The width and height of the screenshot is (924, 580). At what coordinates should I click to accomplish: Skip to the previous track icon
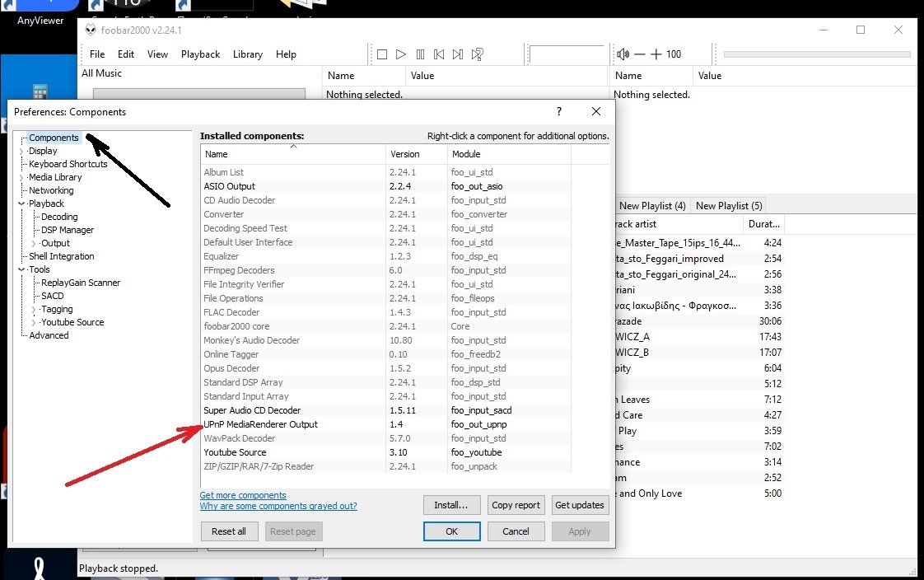tap(439, 54)
